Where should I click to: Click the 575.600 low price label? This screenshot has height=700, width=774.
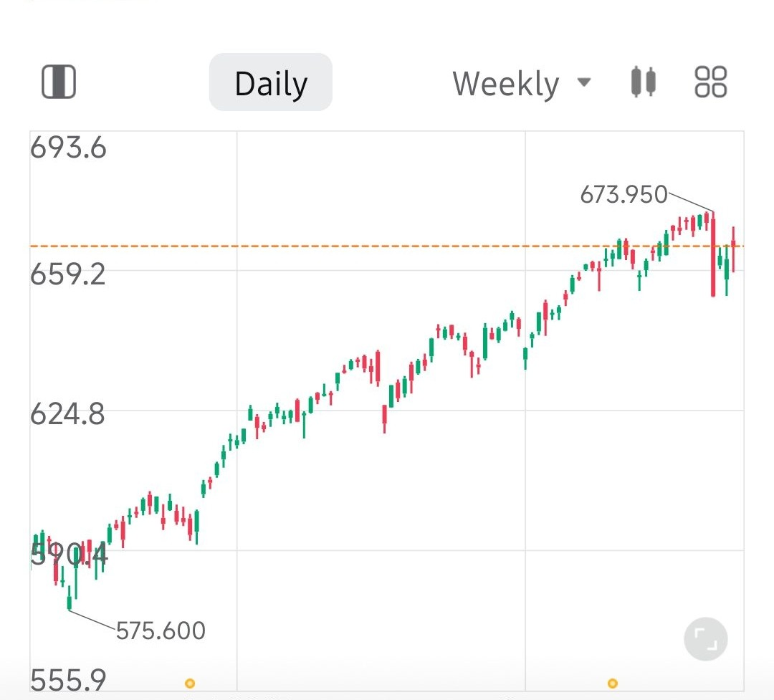161,631
